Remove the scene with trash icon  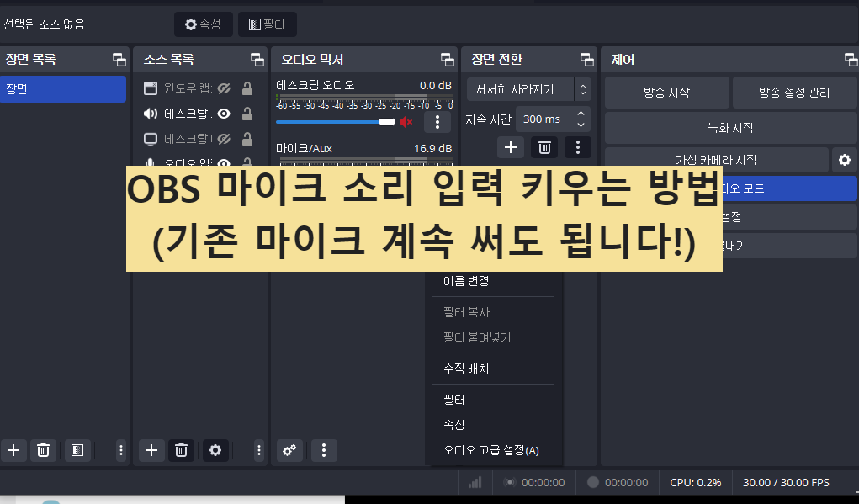(43, 450)
